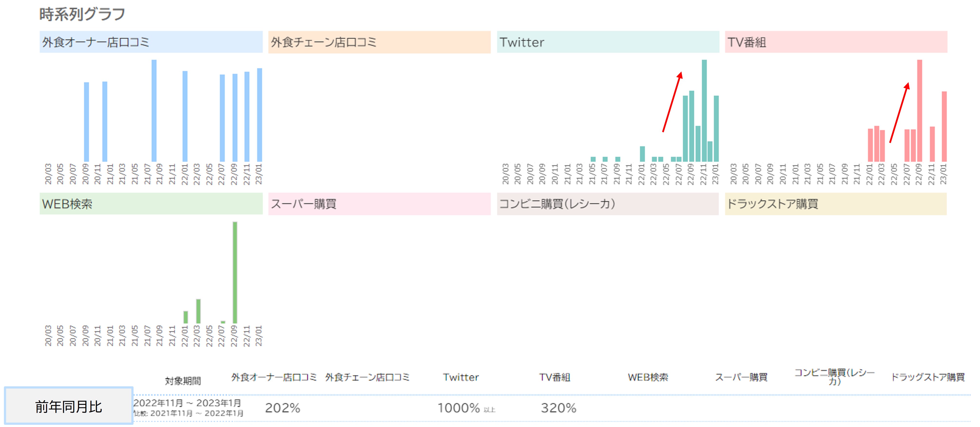Viewport: 980px width, 427px height.
Task: Click the コンビニ購買(レシーカ) panel header
Action: [607, 204]
